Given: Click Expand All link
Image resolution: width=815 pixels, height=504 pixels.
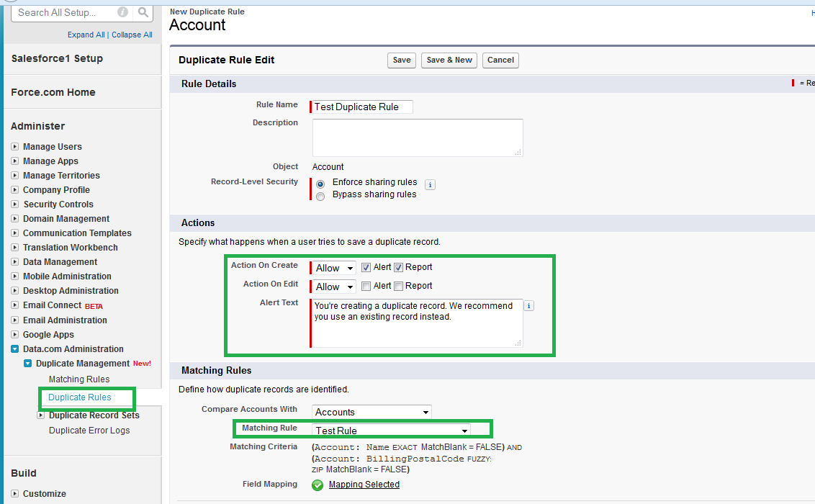Looking at the screenshot, I should [x=86, y=35].
